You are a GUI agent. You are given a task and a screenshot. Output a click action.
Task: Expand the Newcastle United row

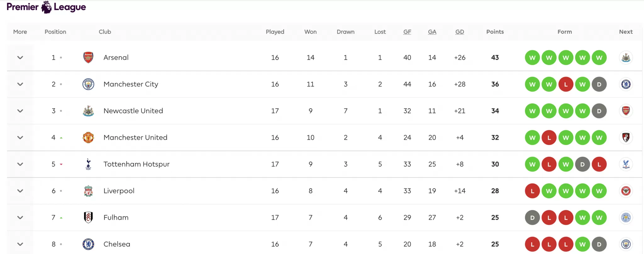tap(20, 111)
